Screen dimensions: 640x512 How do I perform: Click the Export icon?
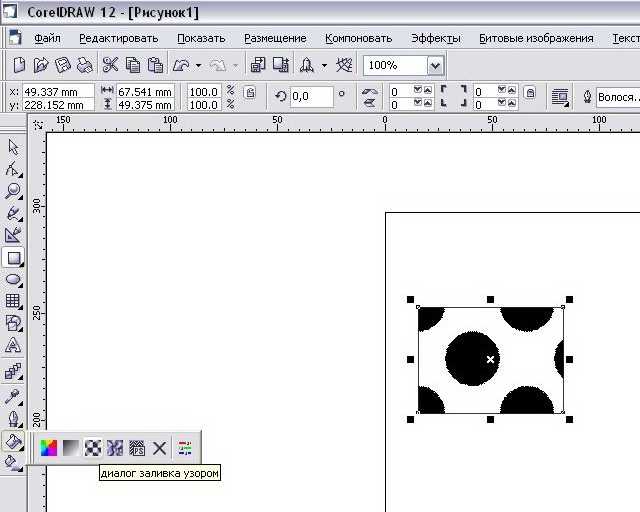[x=281, y=65]
